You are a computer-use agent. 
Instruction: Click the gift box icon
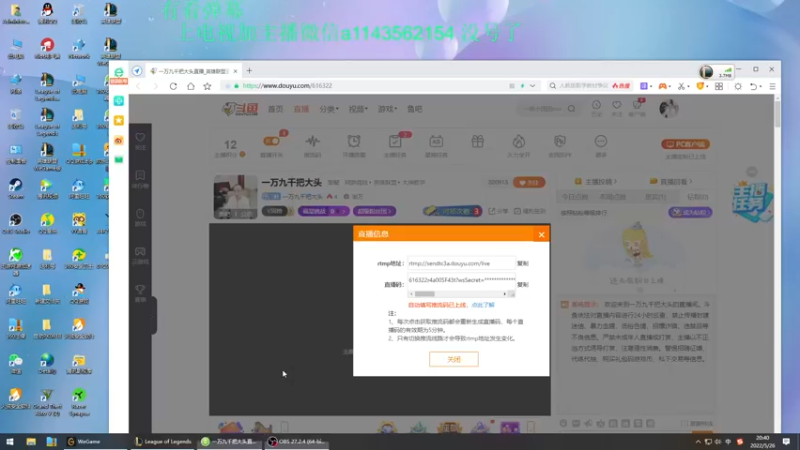coord(478,141)
